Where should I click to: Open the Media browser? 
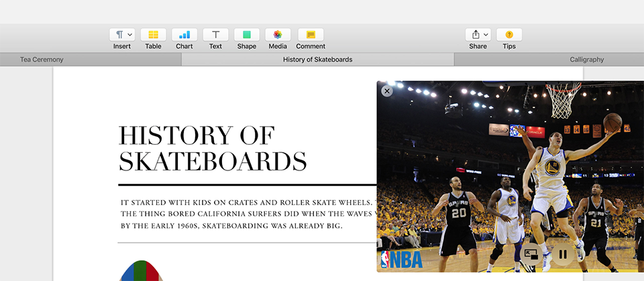click(x=278, y=34)
